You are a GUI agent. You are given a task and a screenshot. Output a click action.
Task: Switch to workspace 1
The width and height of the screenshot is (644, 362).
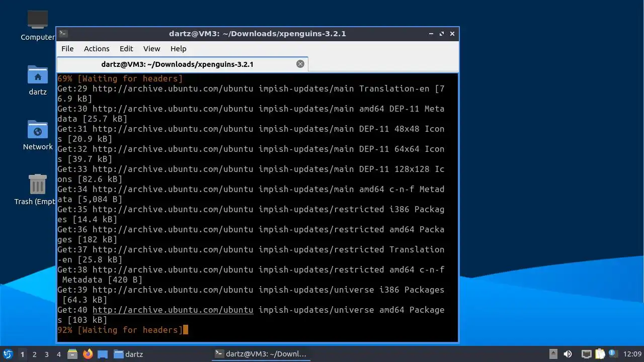22,354
